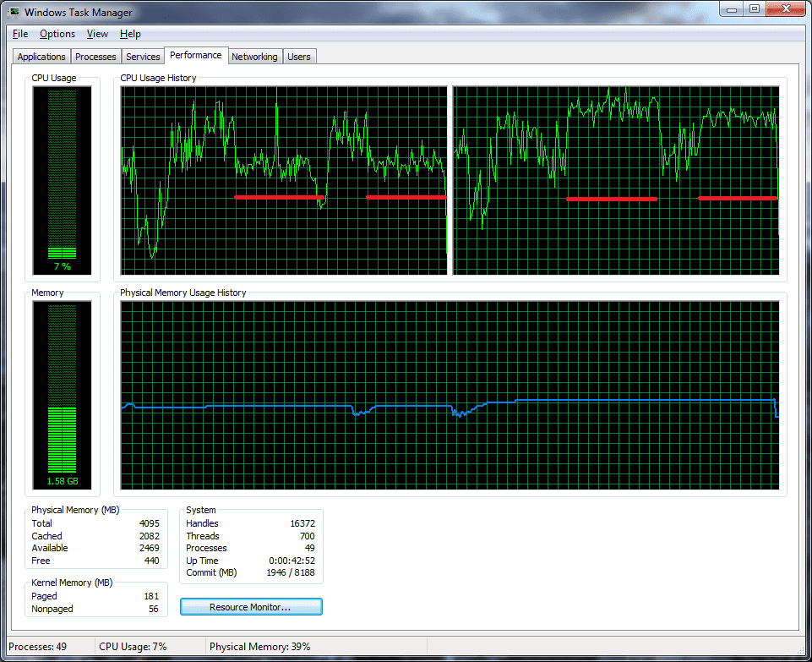Click the right CPU usage history graph

(x=616, y=180)
